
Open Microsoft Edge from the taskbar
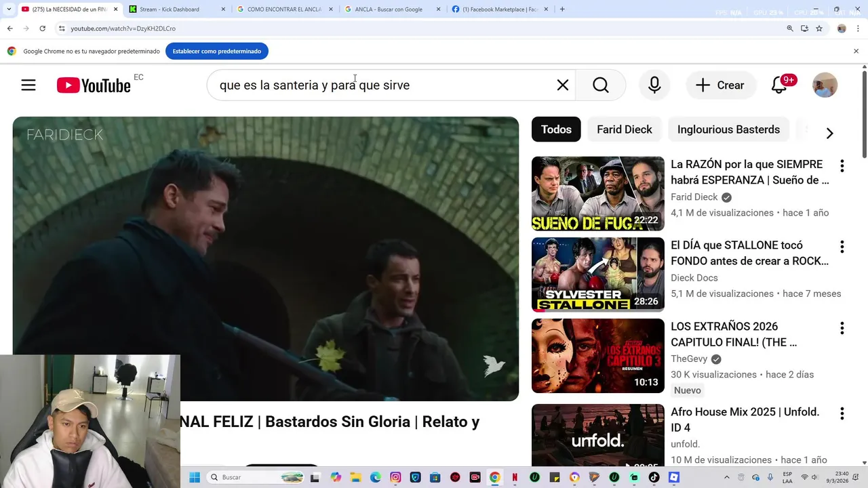[x=376, y=477]
